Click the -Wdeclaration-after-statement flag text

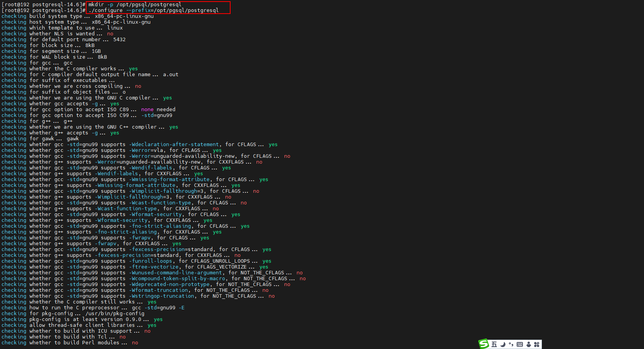click(x=174, y=145)
